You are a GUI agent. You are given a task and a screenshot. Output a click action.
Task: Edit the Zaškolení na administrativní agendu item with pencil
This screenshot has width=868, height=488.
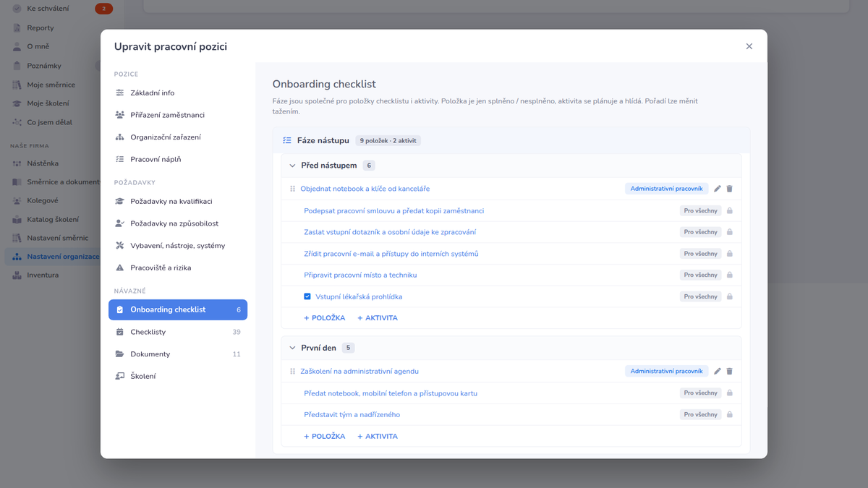718,371
